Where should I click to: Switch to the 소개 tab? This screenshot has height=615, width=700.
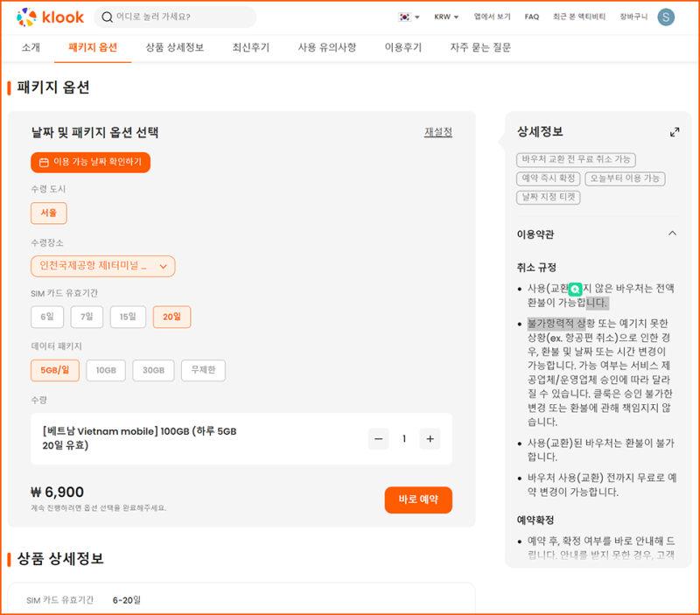pos(31,47)
